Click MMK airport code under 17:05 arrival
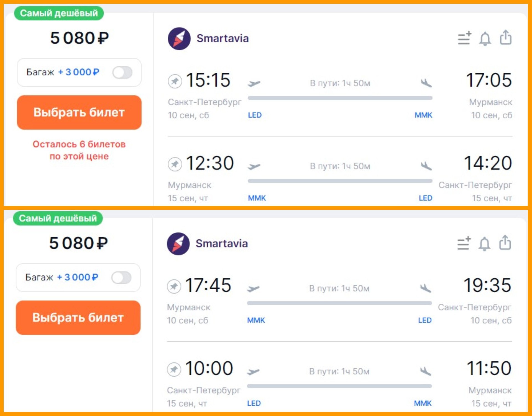The width and height of the screenshot is (532, 416). [x=423, y=115]
